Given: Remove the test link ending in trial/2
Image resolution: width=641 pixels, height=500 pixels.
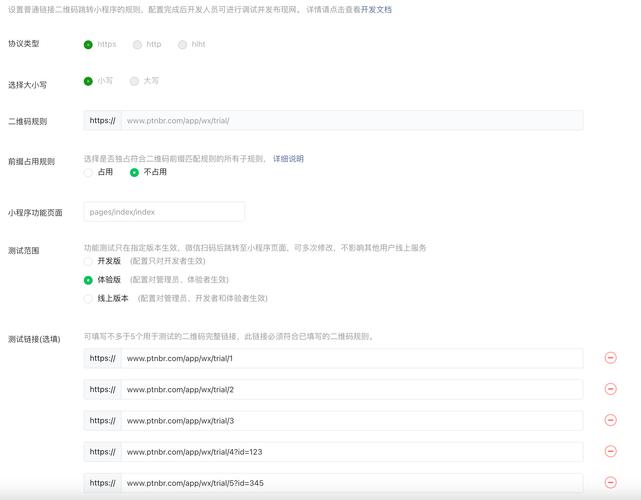Looking at the screenshot, I should click(610, 389).
